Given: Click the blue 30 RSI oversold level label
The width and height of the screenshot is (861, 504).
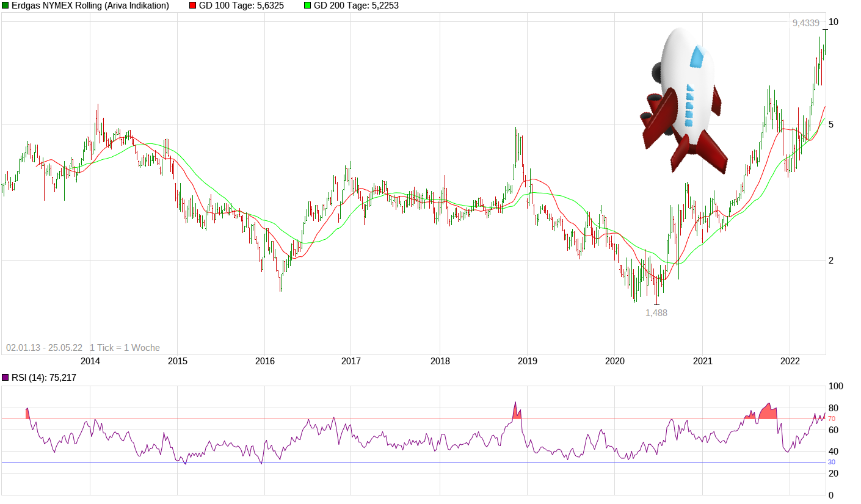Looking at the screenshot, I should [831, 462].
